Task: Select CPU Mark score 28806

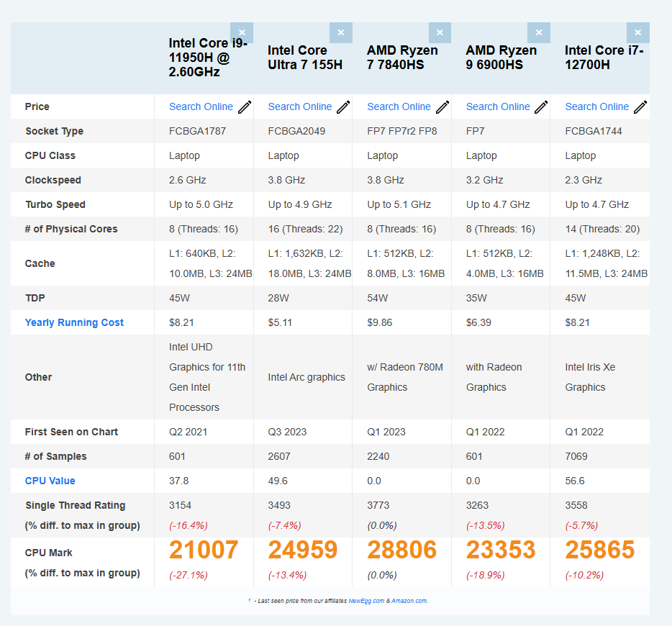Action: [401, 550]
